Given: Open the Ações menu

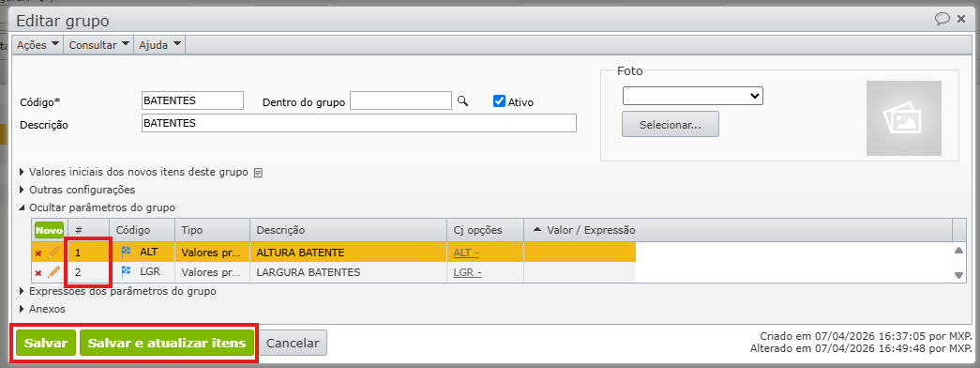Looking at the screenshot, I should coord(38,45).
